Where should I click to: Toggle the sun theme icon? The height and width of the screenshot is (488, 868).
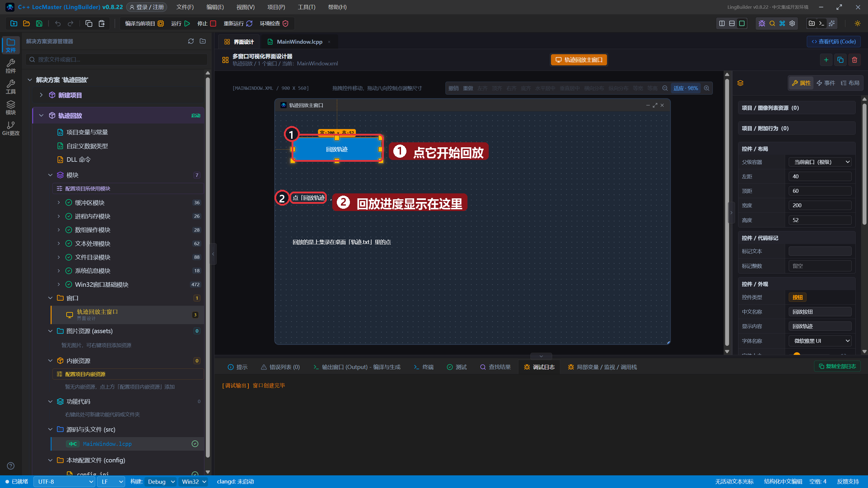(x=857, y=23)
